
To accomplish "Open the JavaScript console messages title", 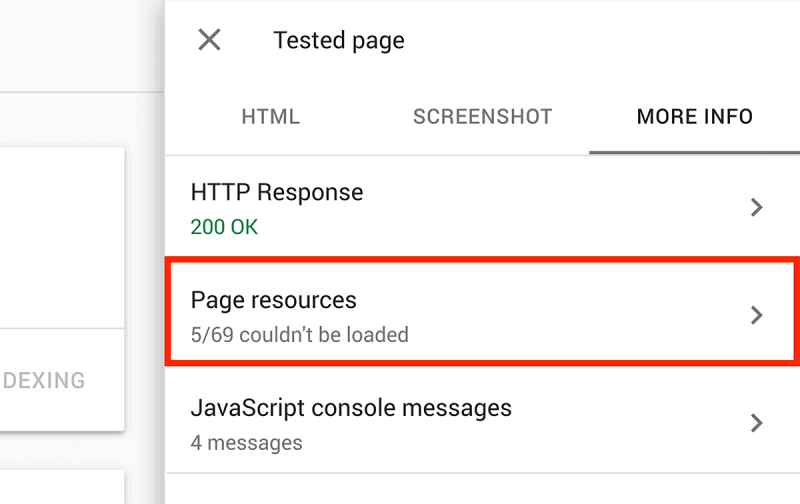I will pos(351,408).
